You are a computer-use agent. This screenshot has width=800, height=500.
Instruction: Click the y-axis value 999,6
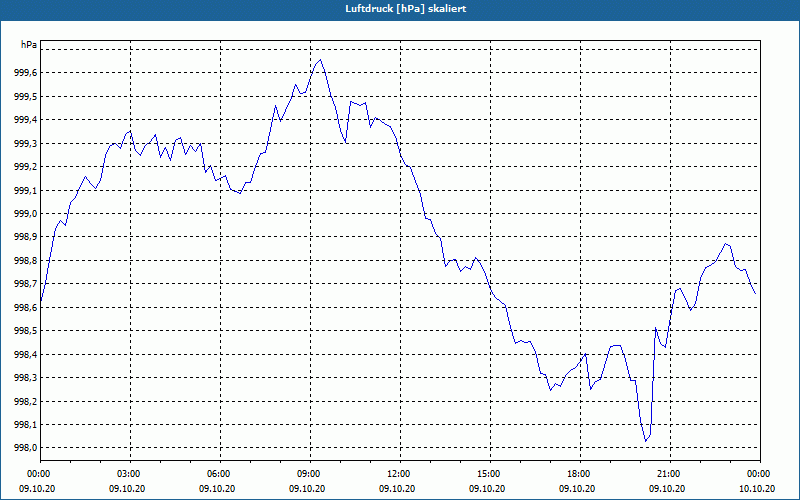[26, 73]
